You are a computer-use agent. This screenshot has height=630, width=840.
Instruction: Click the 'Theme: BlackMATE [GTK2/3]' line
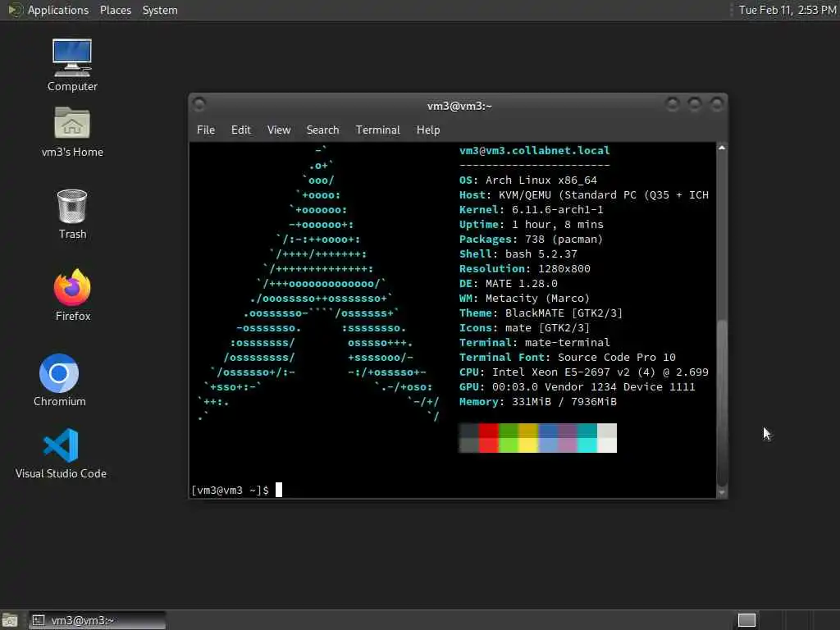[541, 313]
